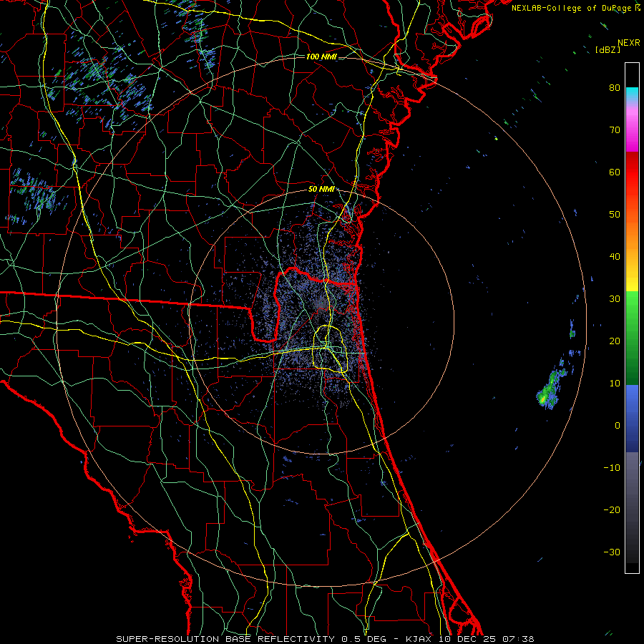Select the 30 value on the dBZ scale
Viewport: 644px width, 644px height.
click(615, 298)
